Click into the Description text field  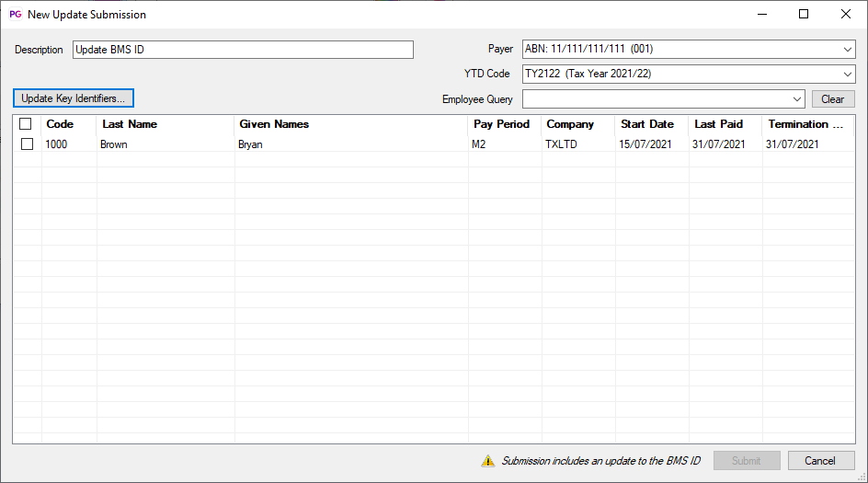(x=243, y=50)
